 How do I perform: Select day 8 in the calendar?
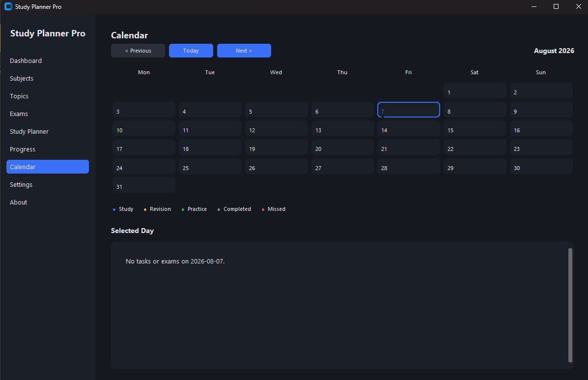[x=475, y=110]
